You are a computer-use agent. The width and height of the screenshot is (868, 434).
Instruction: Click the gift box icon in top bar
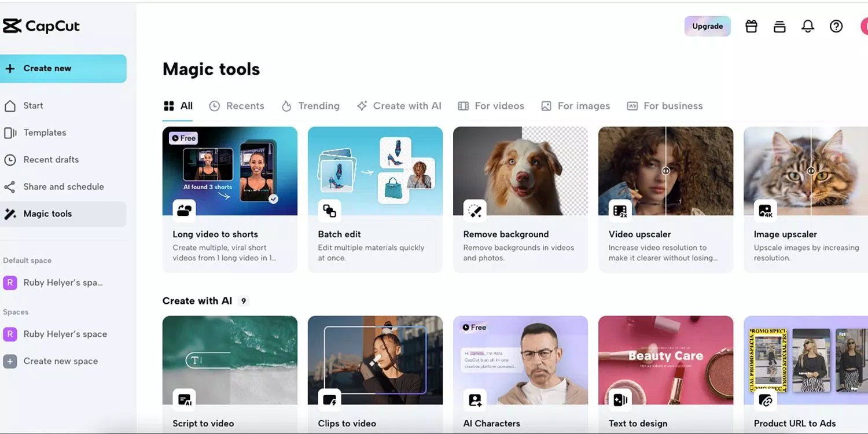pyautogui.click(x=751, y=26)
